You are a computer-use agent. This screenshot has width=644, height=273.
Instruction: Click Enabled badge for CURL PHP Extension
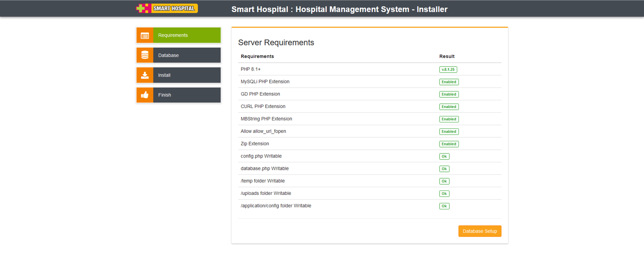click(x=449, y=107)
